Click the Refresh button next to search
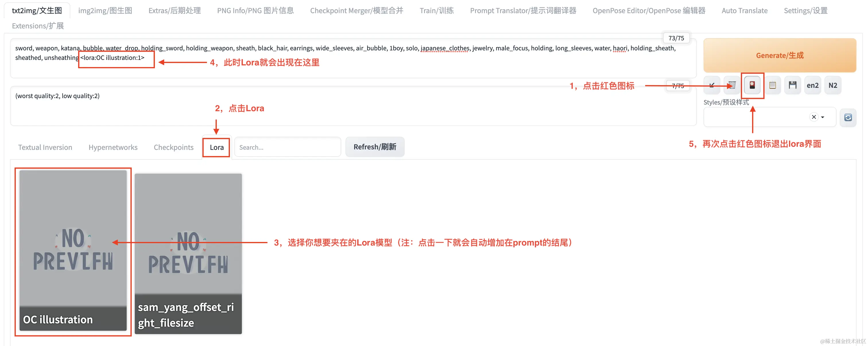This screenshot has width=868, height=346. [375, 147]
